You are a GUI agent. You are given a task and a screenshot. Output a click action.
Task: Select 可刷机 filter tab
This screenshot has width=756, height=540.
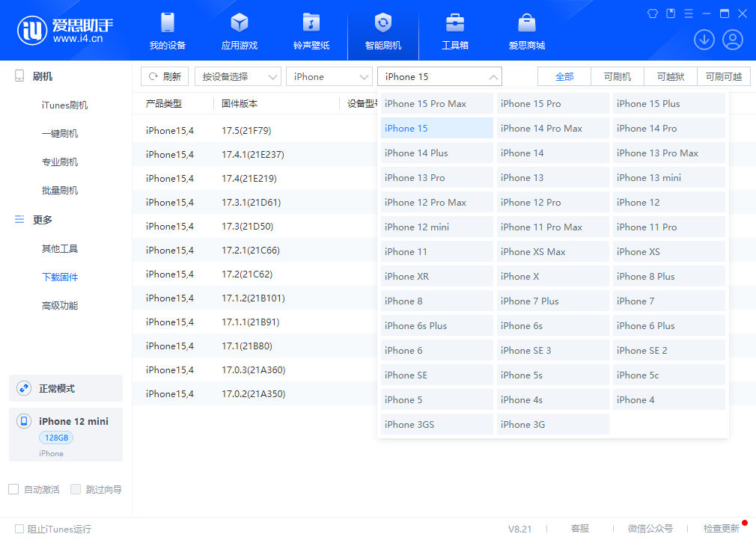[617, 76]
